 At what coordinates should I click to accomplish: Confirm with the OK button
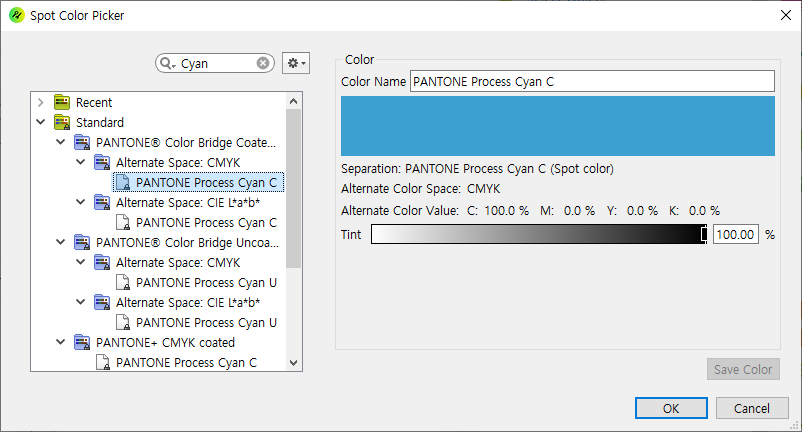click(671, 408)
